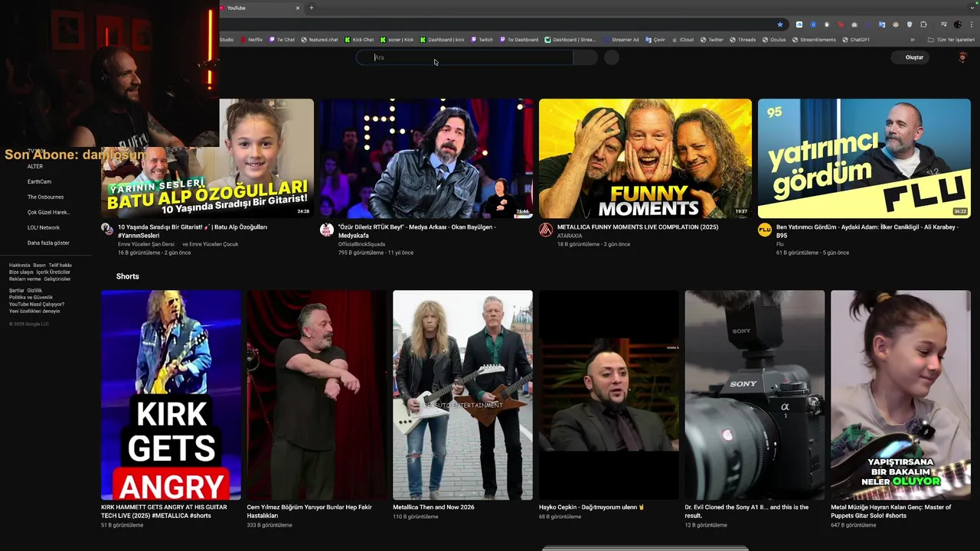980x551 pixels.
Task: Click ATARAXIA channel avatar beside Metallica video
Action: click(546, 230)
